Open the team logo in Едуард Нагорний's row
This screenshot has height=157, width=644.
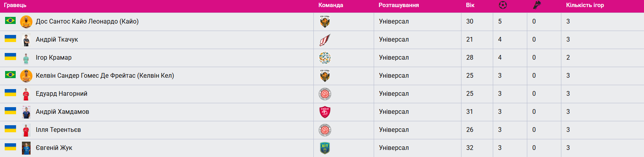(325, 94)
